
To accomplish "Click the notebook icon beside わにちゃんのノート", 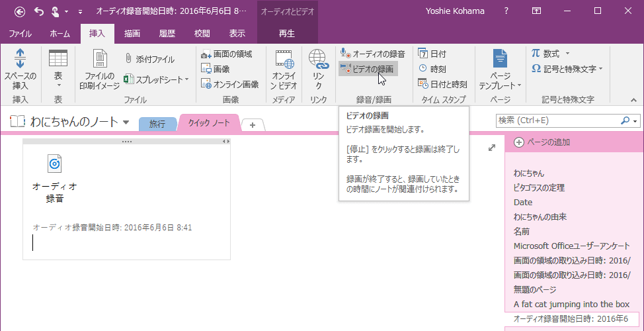I will (x=17, y=121).
